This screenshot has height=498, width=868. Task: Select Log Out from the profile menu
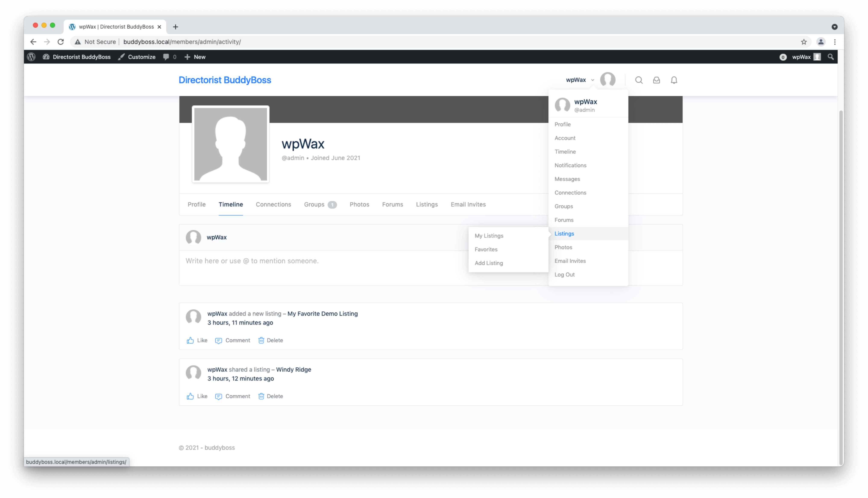click(564, 274)
